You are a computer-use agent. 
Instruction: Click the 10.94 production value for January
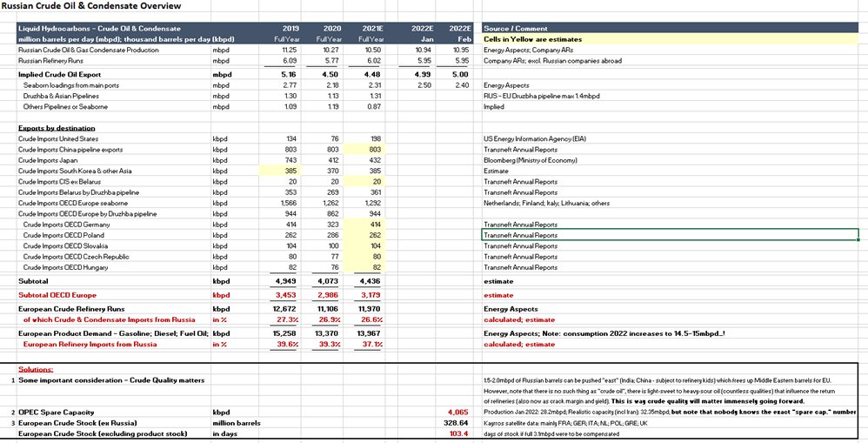pyautogui.click(x=424, y=50)
